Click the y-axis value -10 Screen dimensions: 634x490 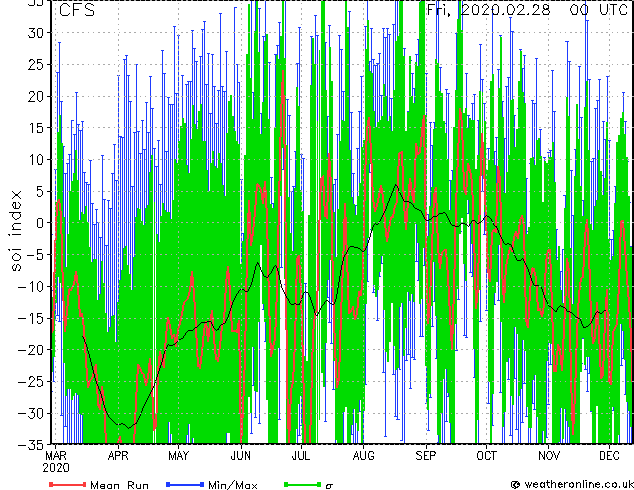[31, 286]
